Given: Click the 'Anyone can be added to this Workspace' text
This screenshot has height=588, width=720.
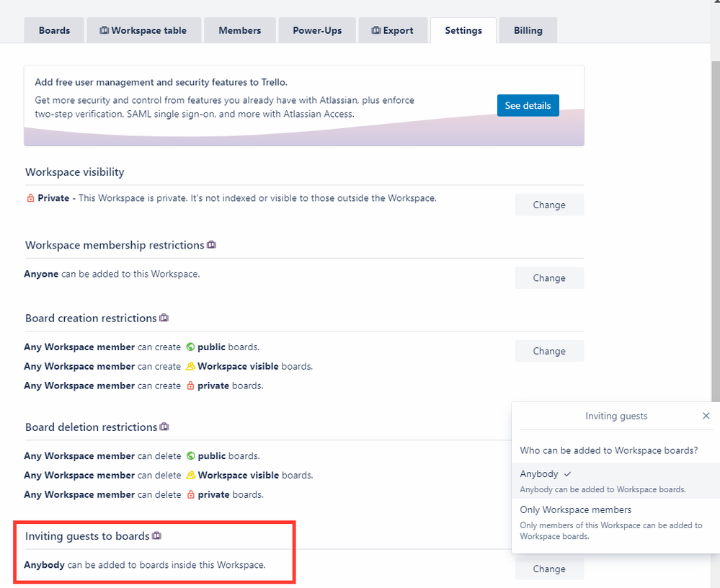Looking at the screenshot, I should [112, 274].
